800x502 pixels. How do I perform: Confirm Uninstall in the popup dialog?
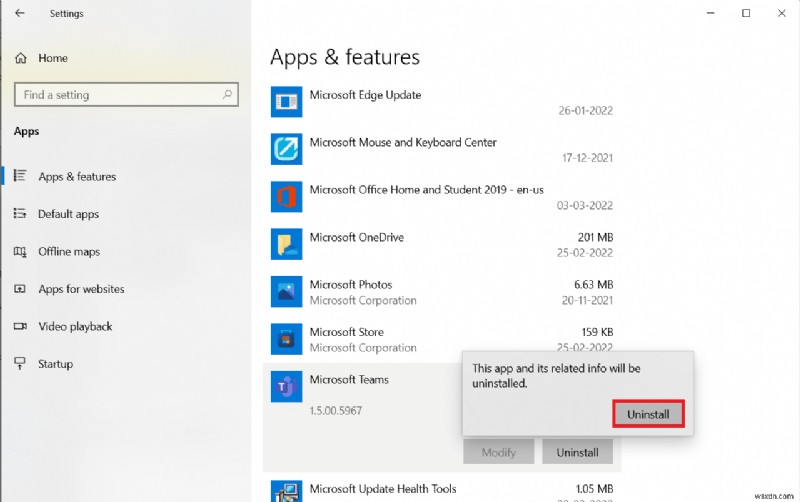(648, 414)
